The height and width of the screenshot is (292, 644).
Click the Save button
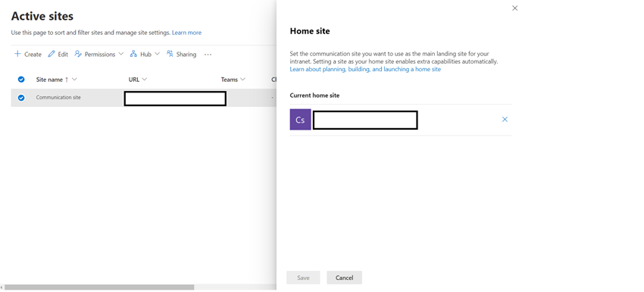pyautogui.click(x=303, y=278)
